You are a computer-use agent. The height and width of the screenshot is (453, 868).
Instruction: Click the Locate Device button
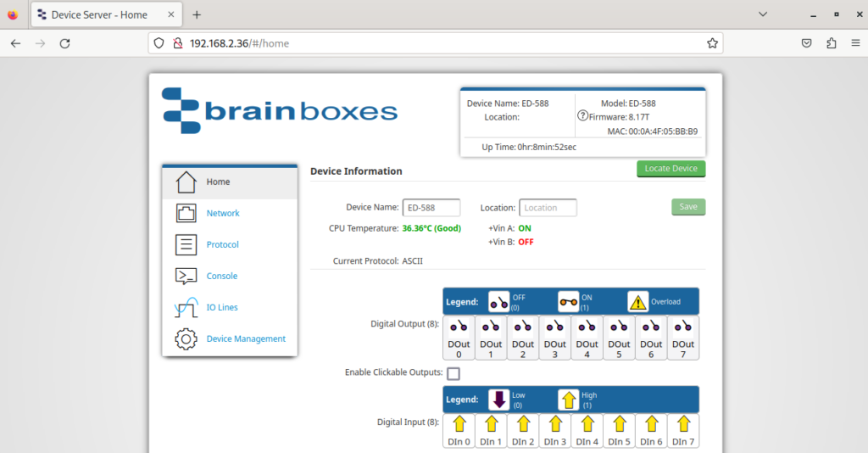pyautogui.click(x=671, y=168)
